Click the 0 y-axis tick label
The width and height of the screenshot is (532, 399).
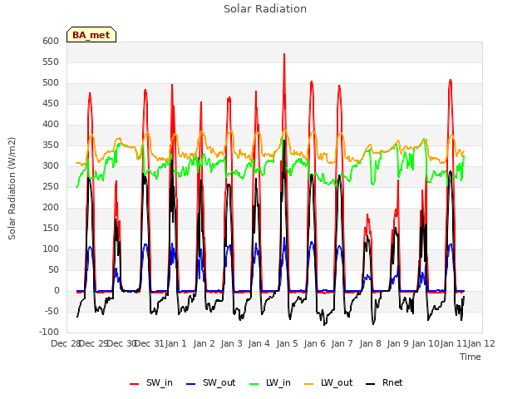(x=57, y=291)
